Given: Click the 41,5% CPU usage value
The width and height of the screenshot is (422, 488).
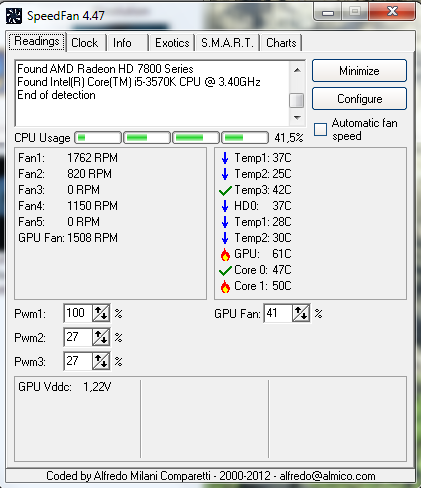Looking at the screenshot, I should pyautogui.click(x=289, y=138).
